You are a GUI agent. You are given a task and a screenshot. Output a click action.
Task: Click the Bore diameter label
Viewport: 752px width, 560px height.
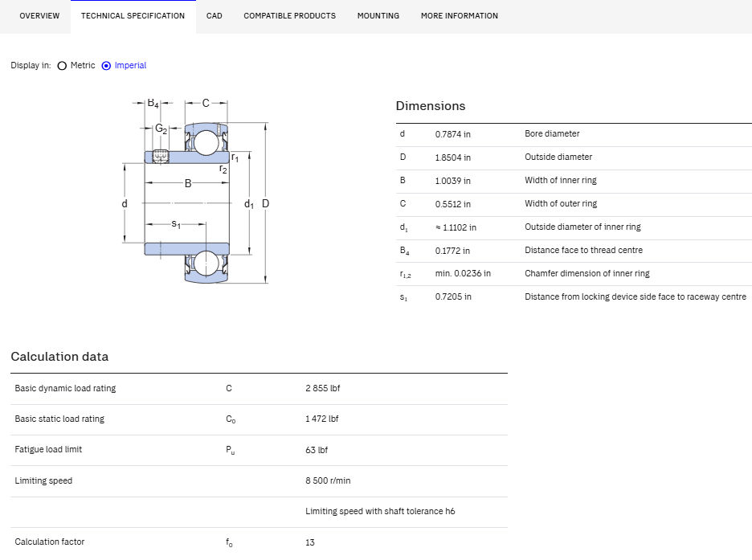[x=552, y=133]
